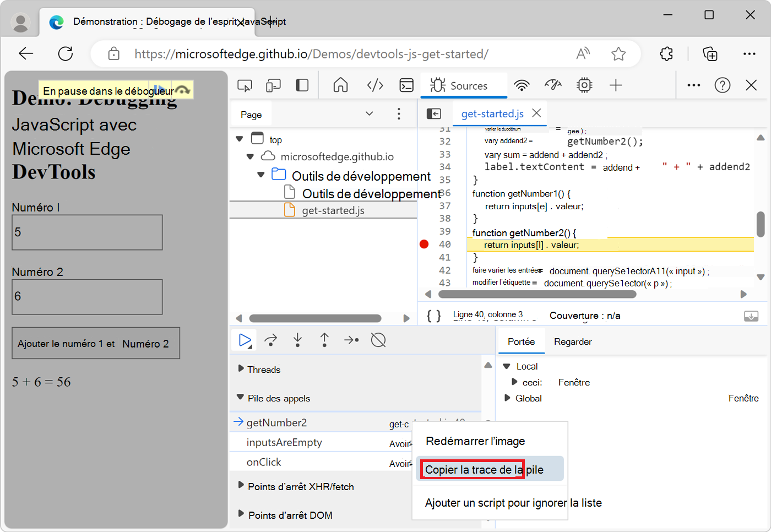Click the Numéro 2 input field
Image resolution: width=771 pixels, height=532 pixels.
(87, 296)
